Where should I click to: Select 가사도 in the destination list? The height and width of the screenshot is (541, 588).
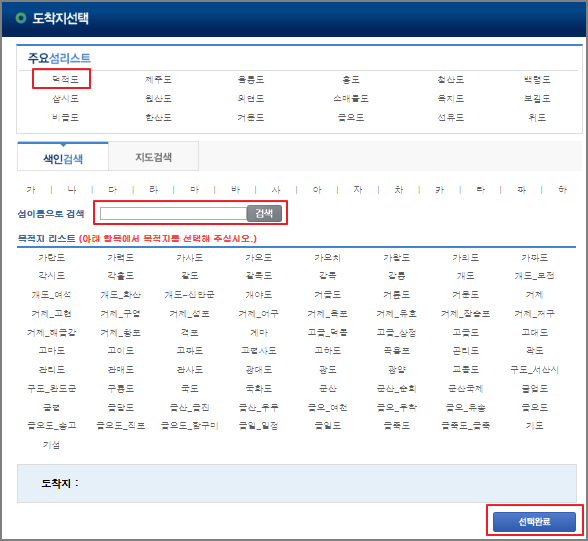point(190,258)
